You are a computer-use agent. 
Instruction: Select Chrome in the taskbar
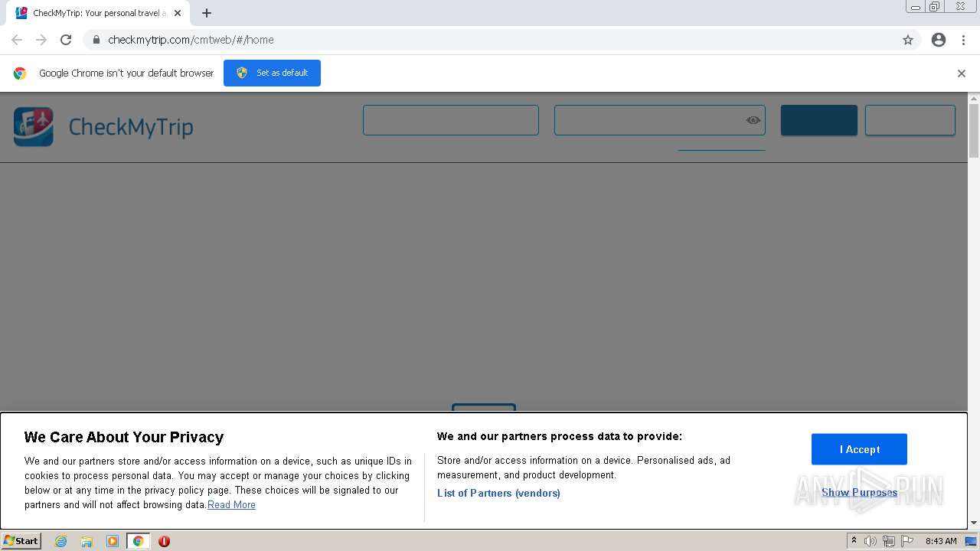point(138,541)
